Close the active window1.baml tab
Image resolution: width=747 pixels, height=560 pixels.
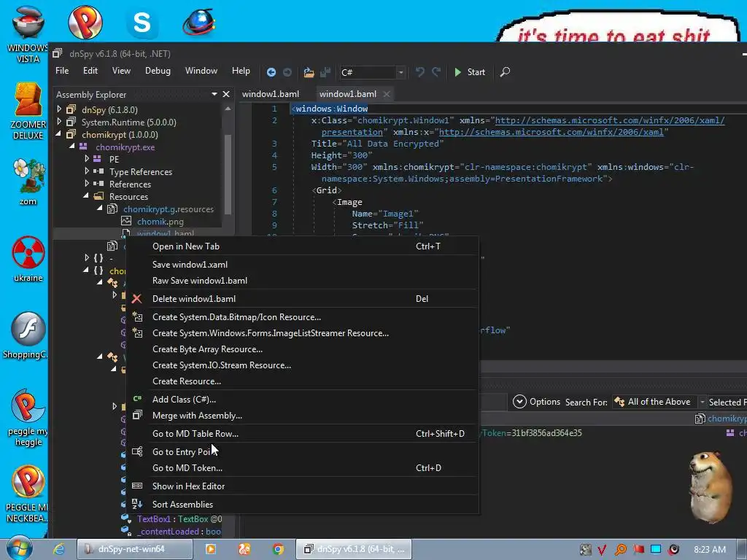pyautogui.click(x=387, y=94)
